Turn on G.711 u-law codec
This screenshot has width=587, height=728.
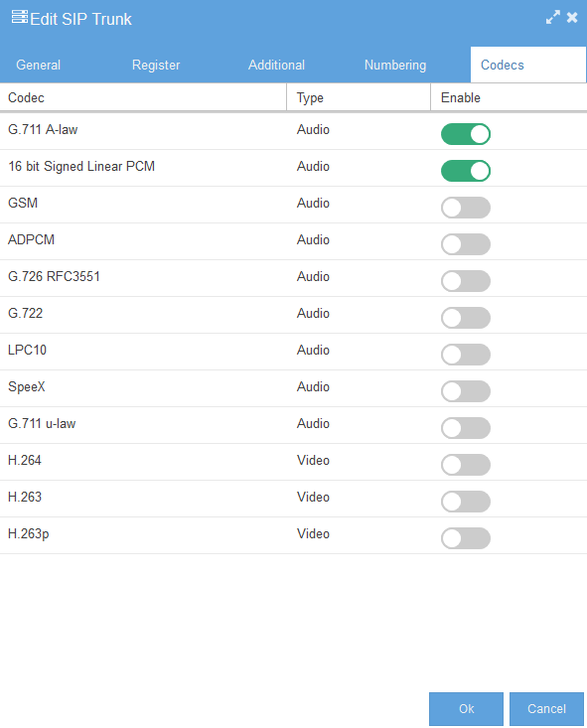pos(465,428)
